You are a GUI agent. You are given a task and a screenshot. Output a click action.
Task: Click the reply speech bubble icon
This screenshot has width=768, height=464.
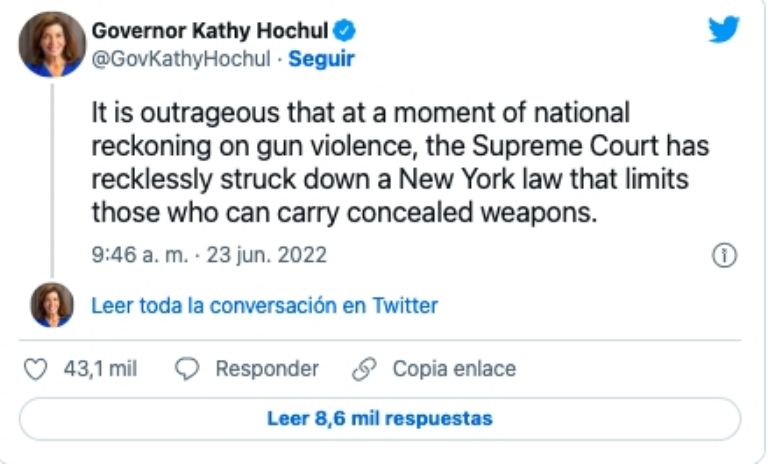tap(187, 369)
